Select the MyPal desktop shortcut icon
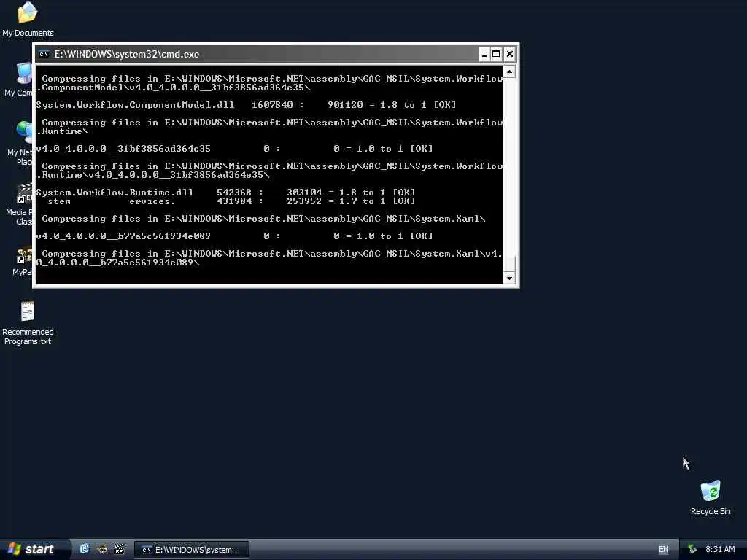The height and width of the screenshot is (560, 747). [x=22, y=262]
